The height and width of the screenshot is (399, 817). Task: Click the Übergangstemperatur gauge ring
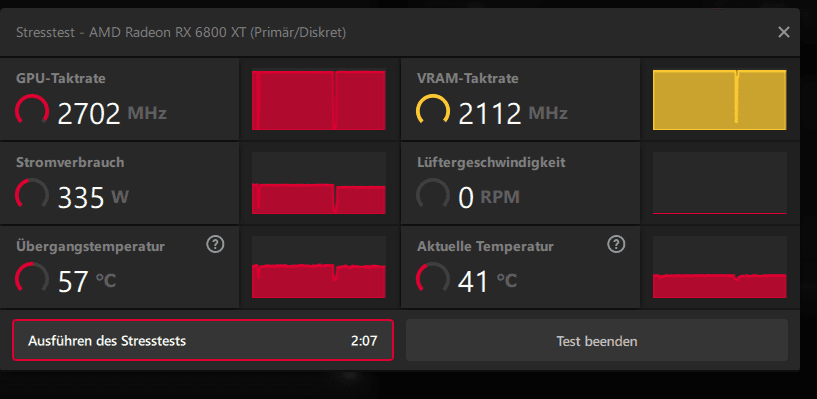(32, 278)
